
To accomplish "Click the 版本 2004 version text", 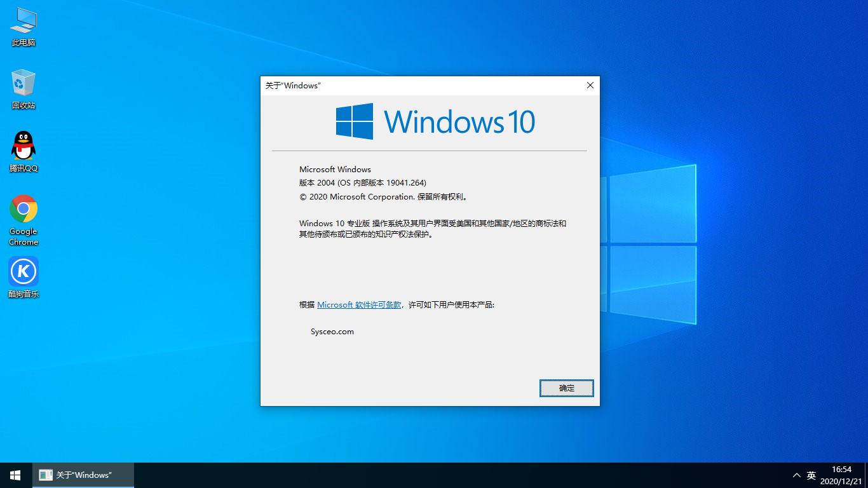I will pyautogui.click(x=363, y=183).
